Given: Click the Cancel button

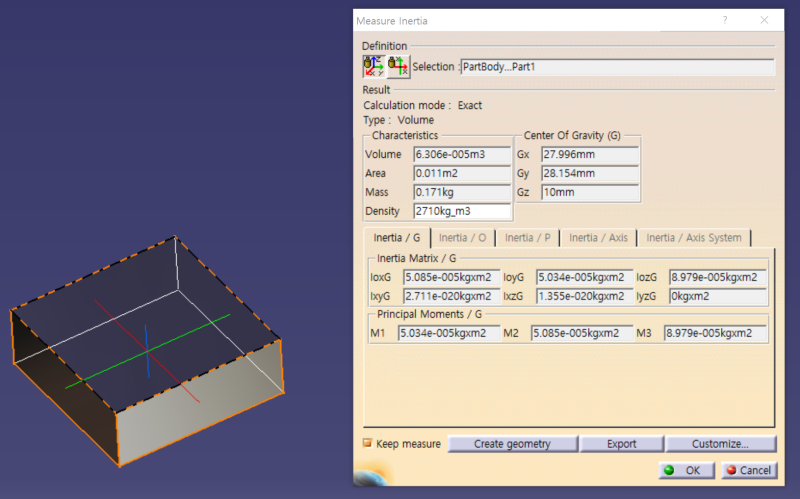Looking at the screenshot, I should click(x=748, y=470).
